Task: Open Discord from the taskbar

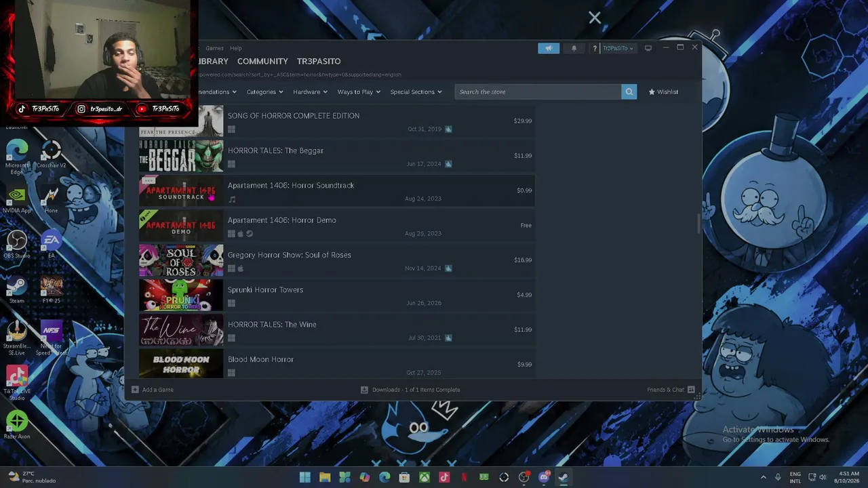Action: 543,477
